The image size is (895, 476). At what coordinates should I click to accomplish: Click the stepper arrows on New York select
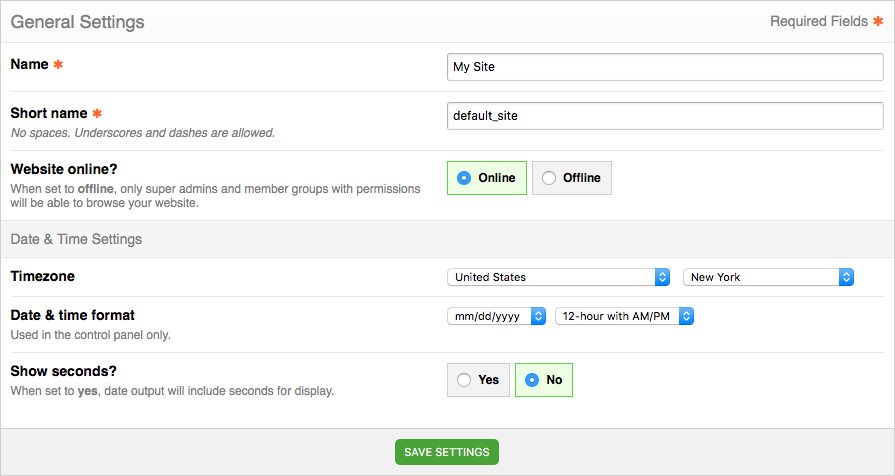[846, 277]
